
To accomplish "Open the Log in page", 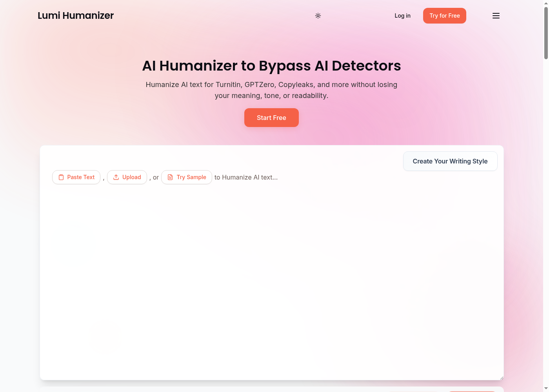I will tap(403, 16).
